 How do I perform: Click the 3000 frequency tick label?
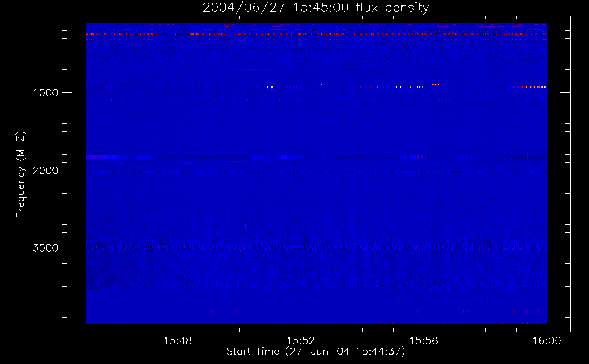pos(46,248)
